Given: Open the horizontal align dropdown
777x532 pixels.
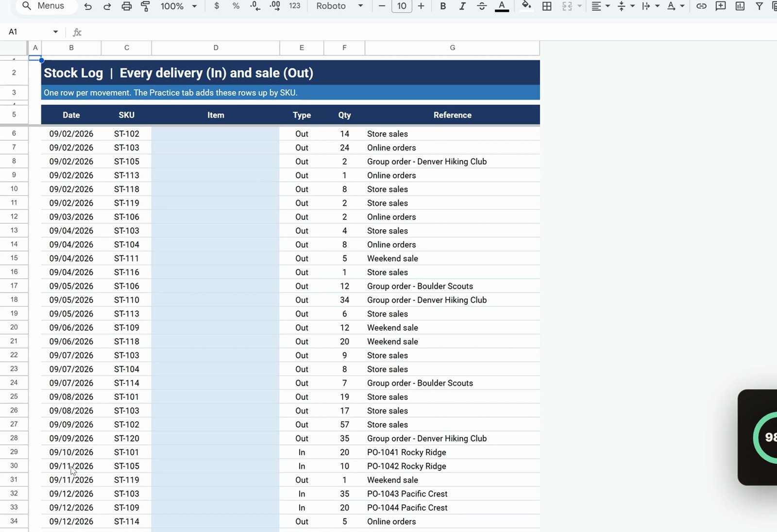Looking at the screenshot, I should pyautogui.click(x=601, y=6).
